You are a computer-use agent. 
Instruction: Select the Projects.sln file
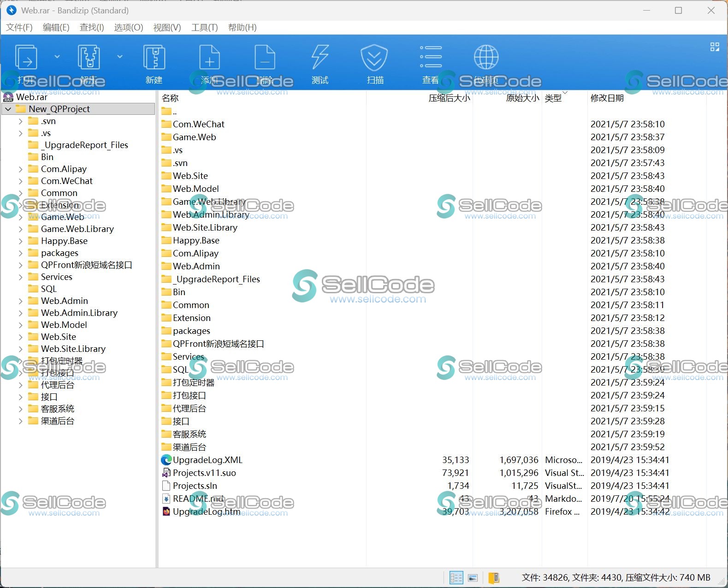click(195, 486)
